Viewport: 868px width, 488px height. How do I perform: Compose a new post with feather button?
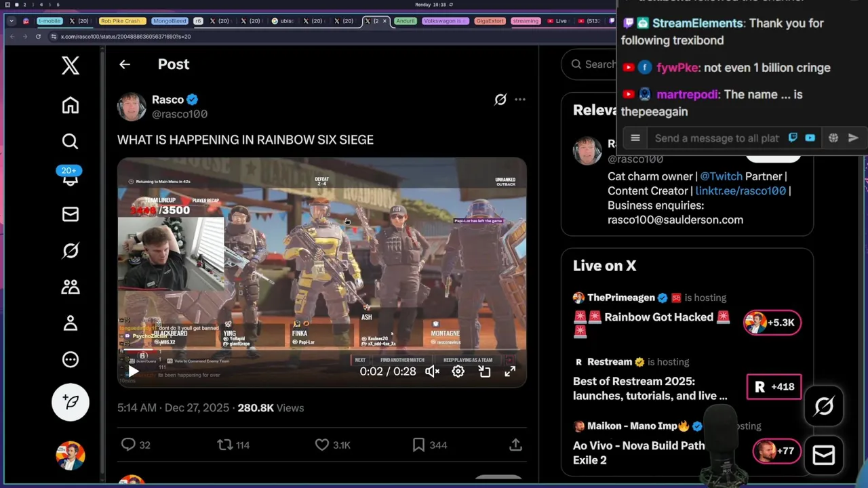(x=71, y=402)
